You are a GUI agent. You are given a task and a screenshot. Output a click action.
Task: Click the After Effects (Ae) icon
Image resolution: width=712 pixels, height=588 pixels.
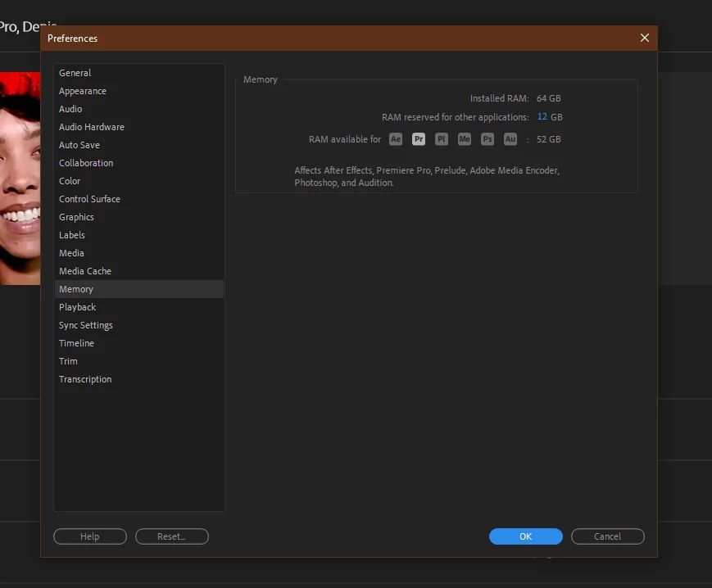[396, 139]
